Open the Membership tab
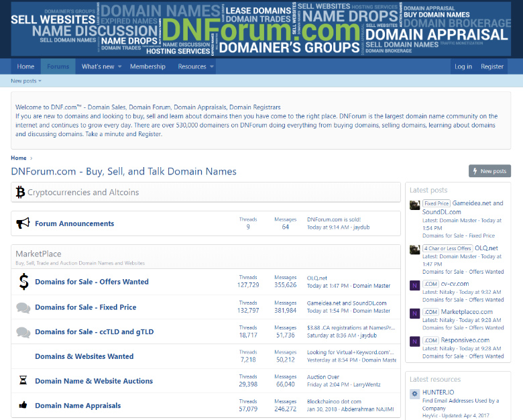 (x=148, y=66)
